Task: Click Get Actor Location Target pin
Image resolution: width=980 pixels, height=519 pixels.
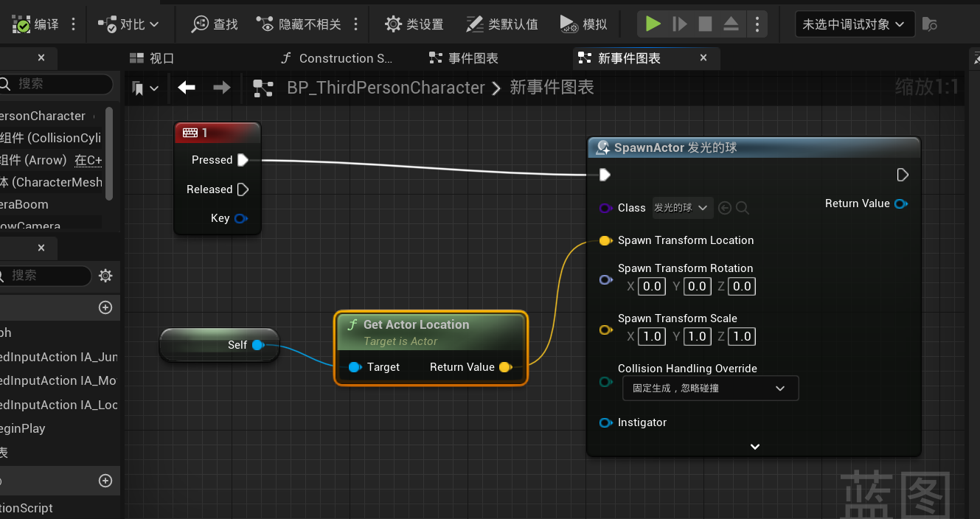Action: [355, 367]
